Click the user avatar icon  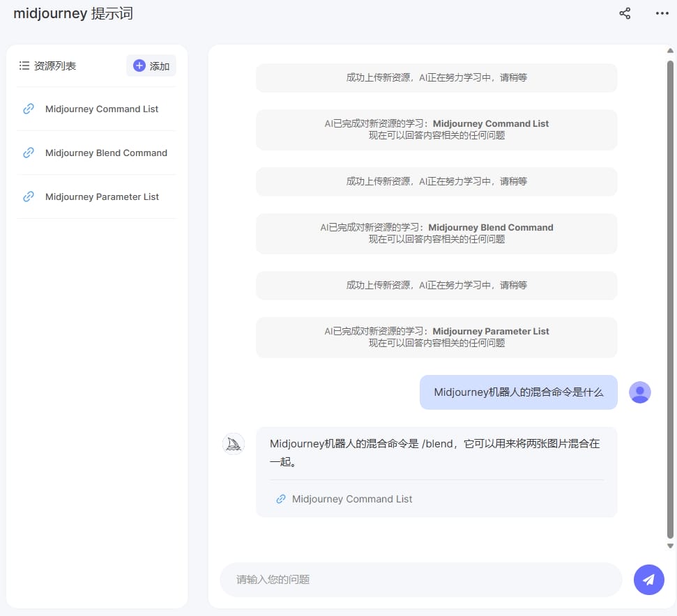[639, 392]
